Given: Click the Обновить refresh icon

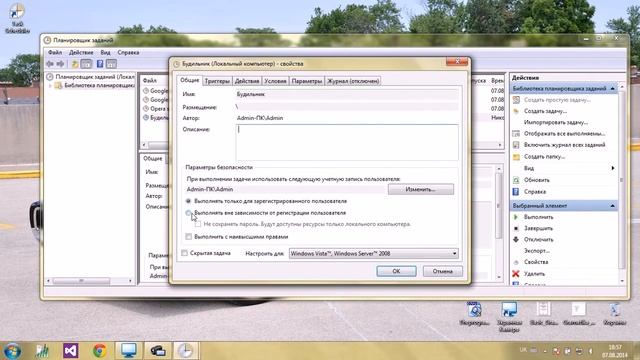Looking at the screenshot, I should [516, 180].
